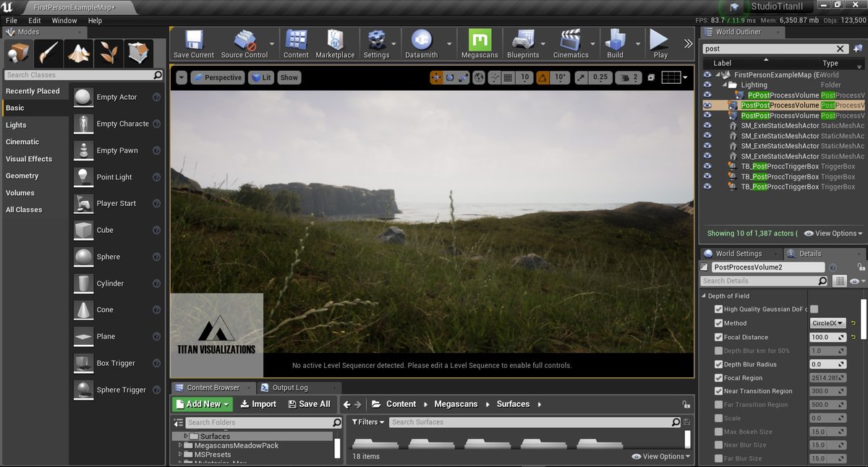Open the viewport options dropdown arrow

point(181,77)
